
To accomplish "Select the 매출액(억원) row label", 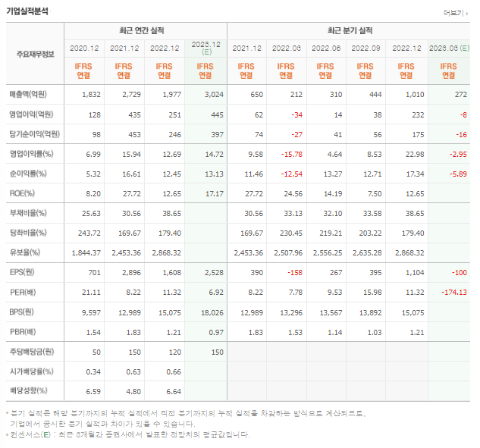I will pos(28,94).
